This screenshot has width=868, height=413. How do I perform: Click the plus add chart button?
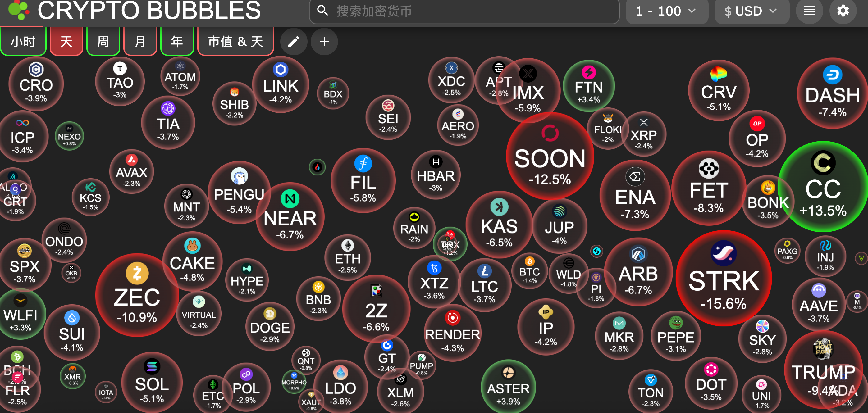click(324, 42)
